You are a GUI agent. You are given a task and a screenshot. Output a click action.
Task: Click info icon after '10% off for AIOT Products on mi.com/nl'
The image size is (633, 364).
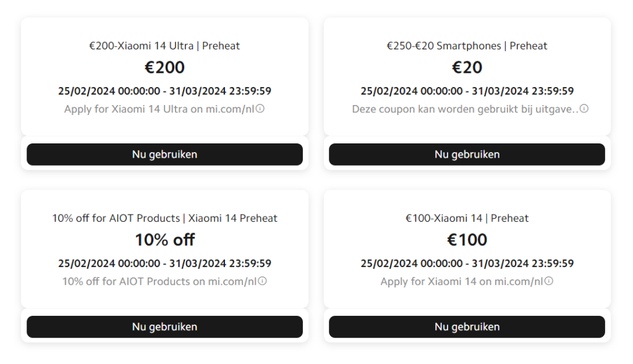click(x=262, y=281)
